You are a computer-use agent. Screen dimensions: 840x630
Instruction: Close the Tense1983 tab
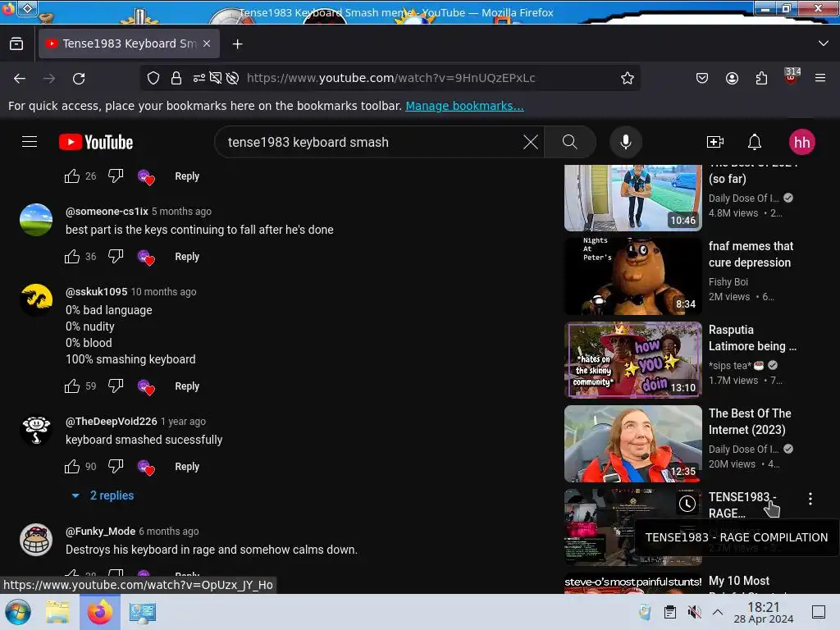(207, 43)
